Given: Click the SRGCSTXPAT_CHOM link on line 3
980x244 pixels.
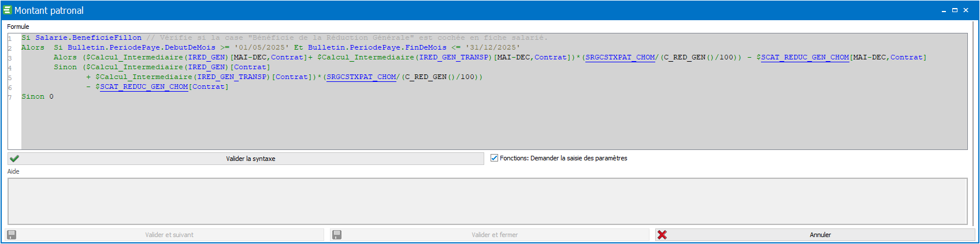Looking at the screenshot, I should click(x=620, y=57).
